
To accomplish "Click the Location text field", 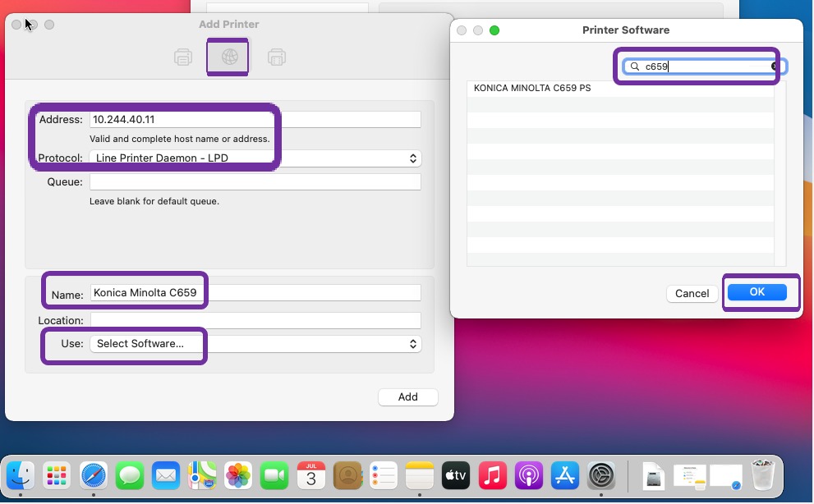I will [x=255, y=320].
